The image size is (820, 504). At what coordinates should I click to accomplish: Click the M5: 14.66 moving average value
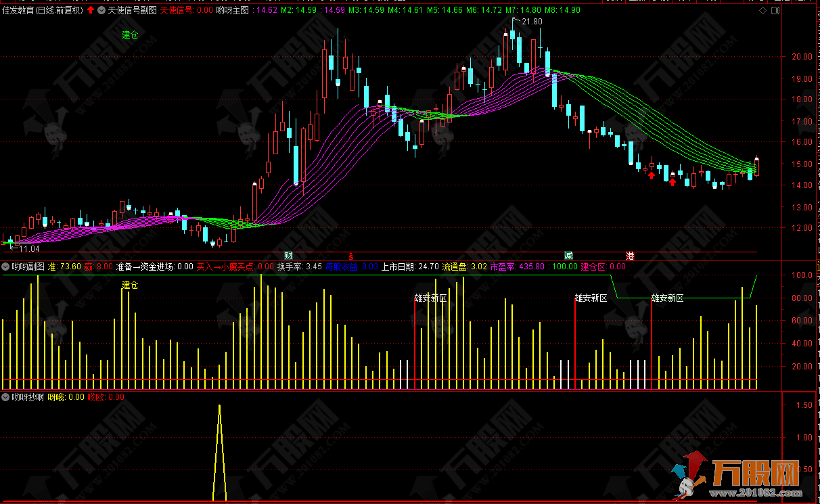pos(445,10)
